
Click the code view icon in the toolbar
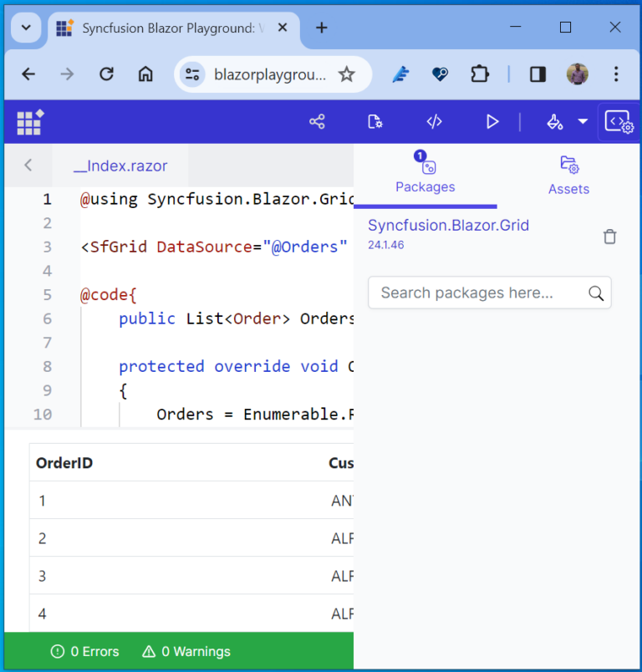(434, 122)
